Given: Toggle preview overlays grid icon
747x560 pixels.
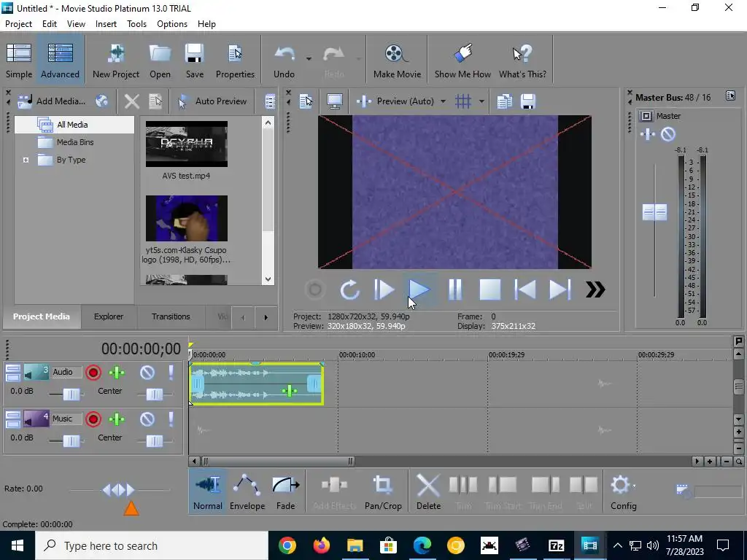Looking at the screenshot, I should pyautogui.click(x=463, y=101).
